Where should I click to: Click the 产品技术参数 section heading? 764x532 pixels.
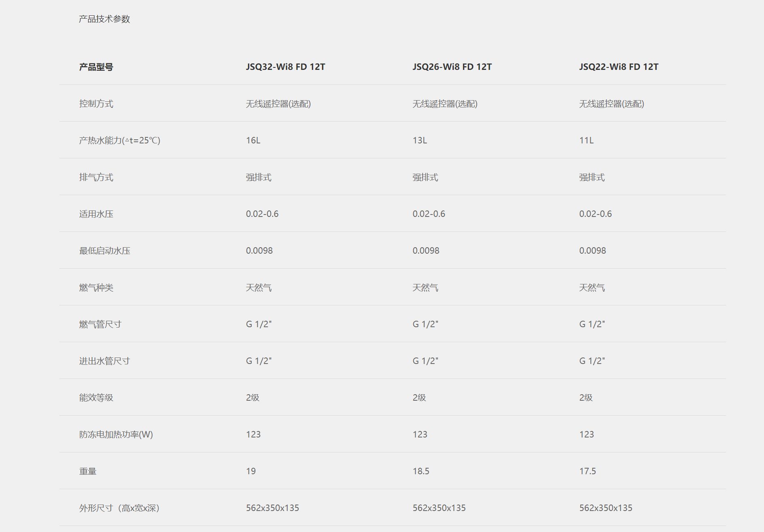click(104, 19)
